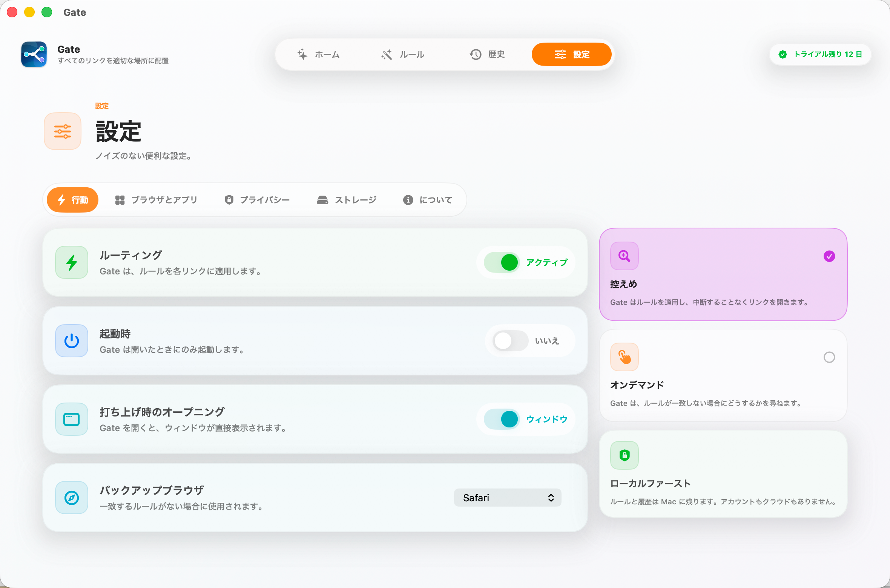Click the wand icon beside ルール
The height and width of the screenshot is (588, 890).
point(387,55)
